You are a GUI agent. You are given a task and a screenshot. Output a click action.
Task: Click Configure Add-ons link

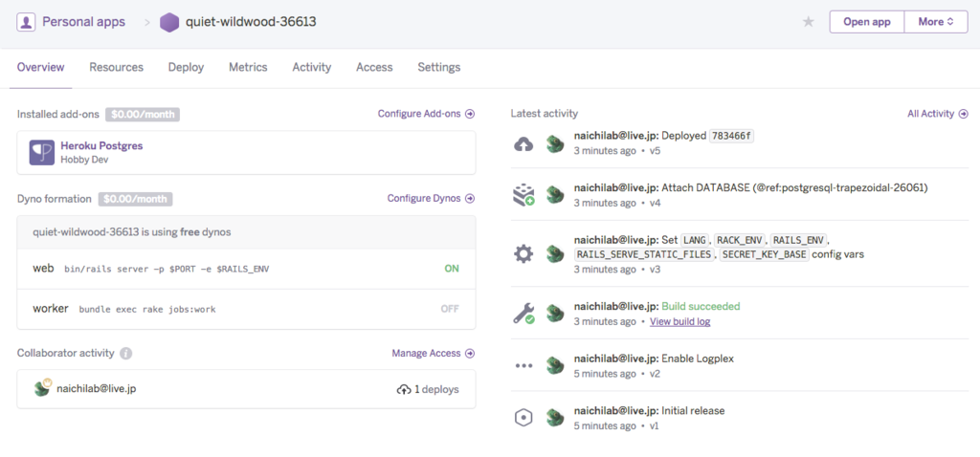point(426,114)
